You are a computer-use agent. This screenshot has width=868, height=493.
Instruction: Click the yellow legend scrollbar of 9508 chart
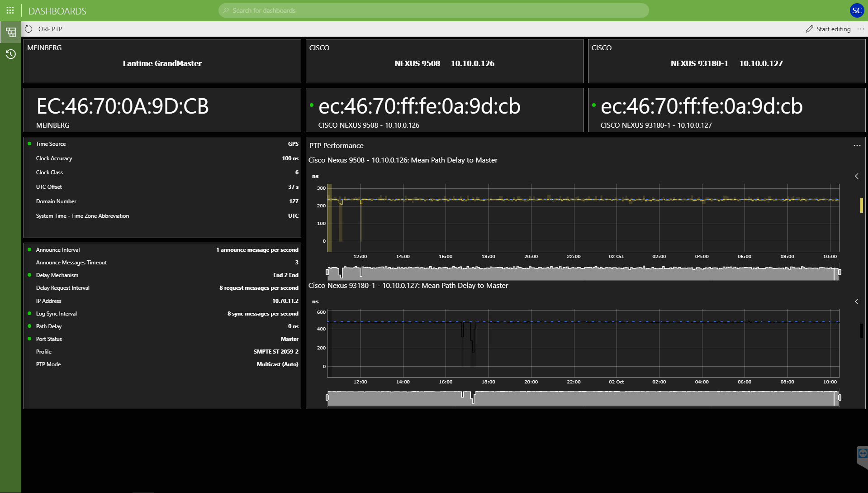(861, 205)
